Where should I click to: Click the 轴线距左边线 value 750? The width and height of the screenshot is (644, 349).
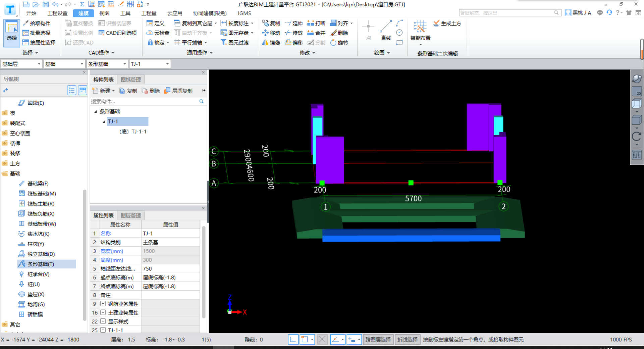tap(170, 269)
